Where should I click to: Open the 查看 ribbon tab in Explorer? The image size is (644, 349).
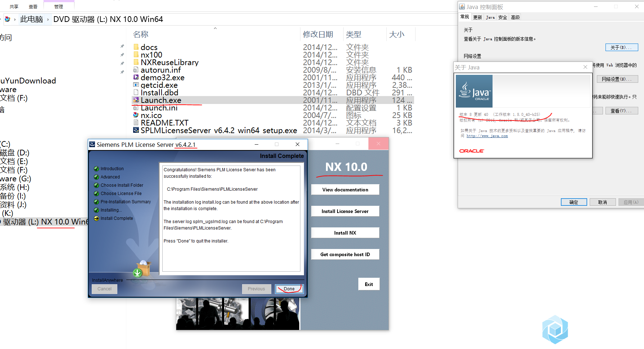[x=33, y=6]
